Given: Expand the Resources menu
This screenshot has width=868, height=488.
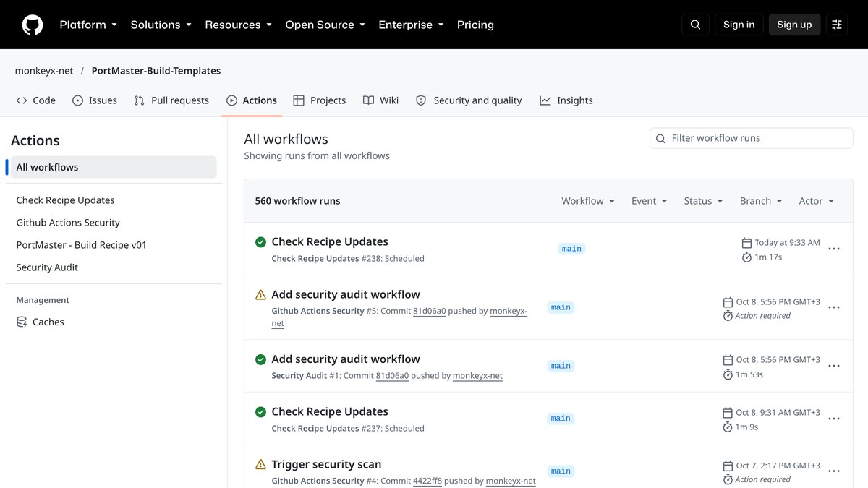Looking at the screenshot, I should coord(239,25).
